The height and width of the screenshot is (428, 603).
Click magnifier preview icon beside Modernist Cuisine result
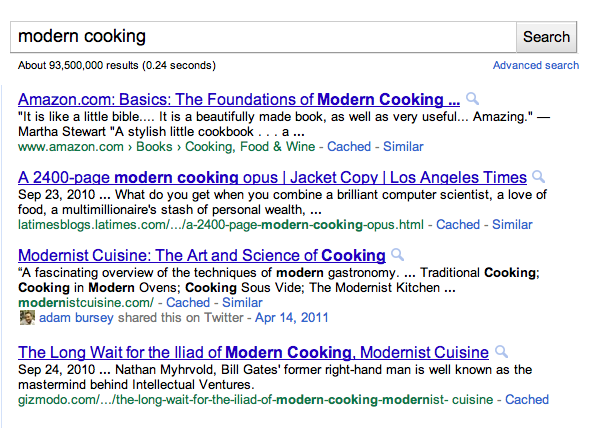(x=397, y=255)
